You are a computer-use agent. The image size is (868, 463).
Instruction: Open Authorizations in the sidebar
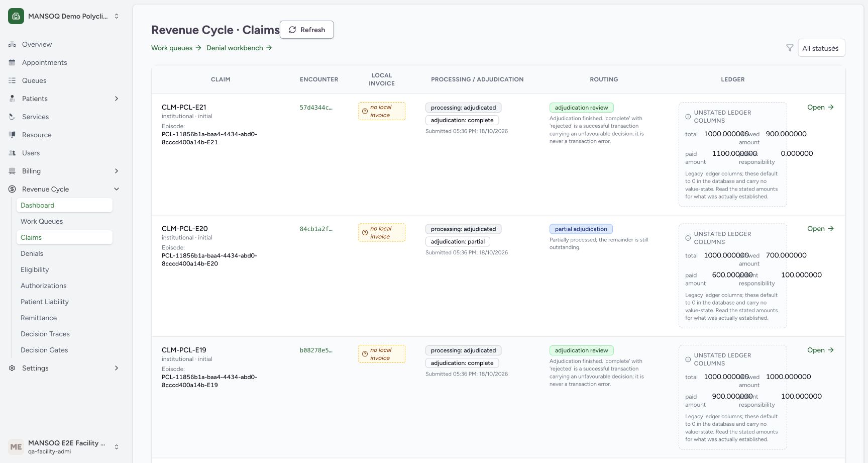tap(64, 286)
